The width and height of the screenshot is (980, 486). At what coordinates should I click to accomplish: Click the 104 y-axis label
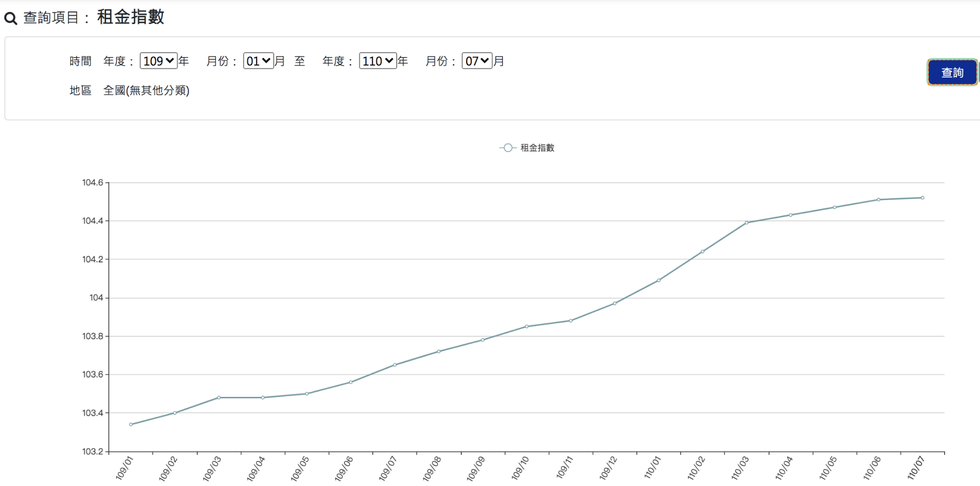97,298
